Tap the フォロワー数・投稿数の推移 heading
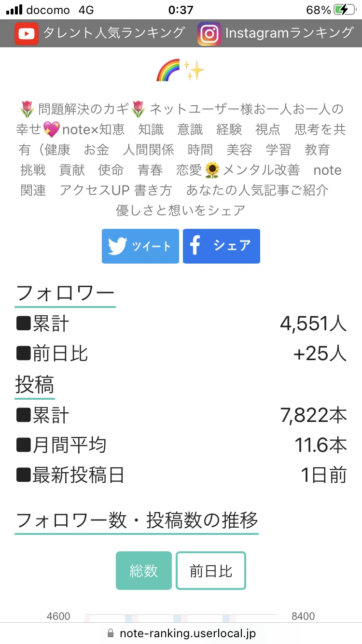 [x=137, y=520]
